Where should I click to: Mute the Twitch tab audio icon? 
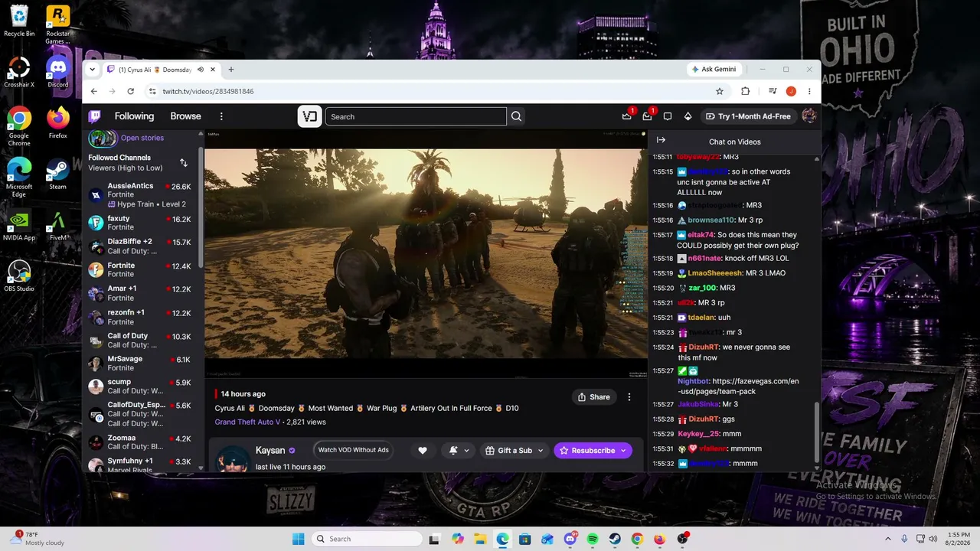tap(201, 70)
